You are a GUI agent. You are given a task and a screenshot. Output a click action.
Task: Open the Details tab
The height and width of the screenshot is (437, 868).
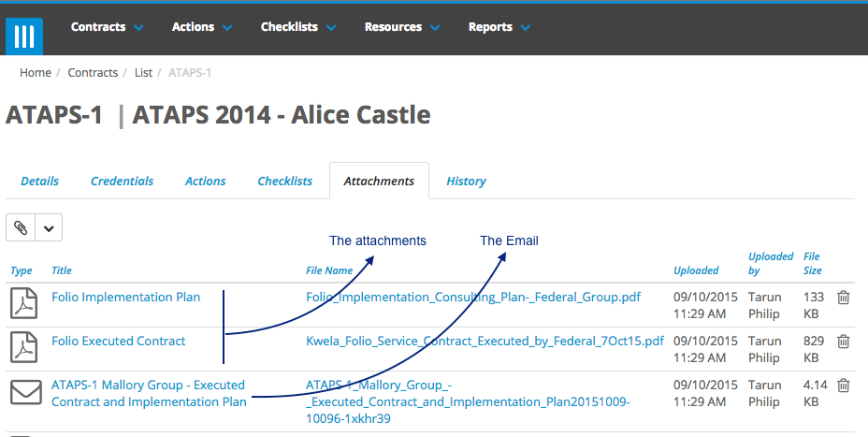[40, 182]
